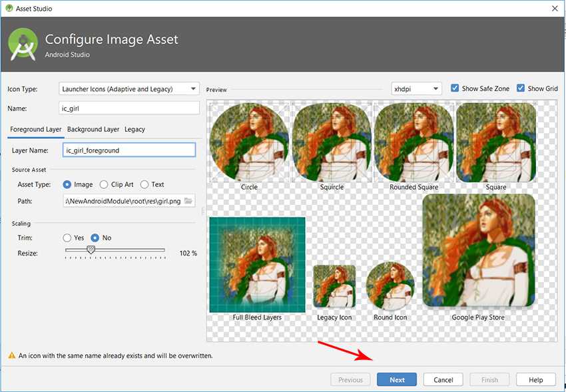The width and height of the screenshot is (566, 392).
Task: Click the folder browse icon beside Path
Action: pos(188,201)
